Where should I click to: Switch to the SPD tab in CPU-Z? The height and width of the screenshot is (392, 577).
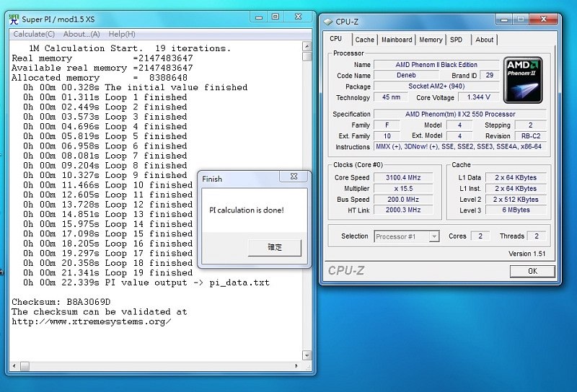[x=457, y=40]
